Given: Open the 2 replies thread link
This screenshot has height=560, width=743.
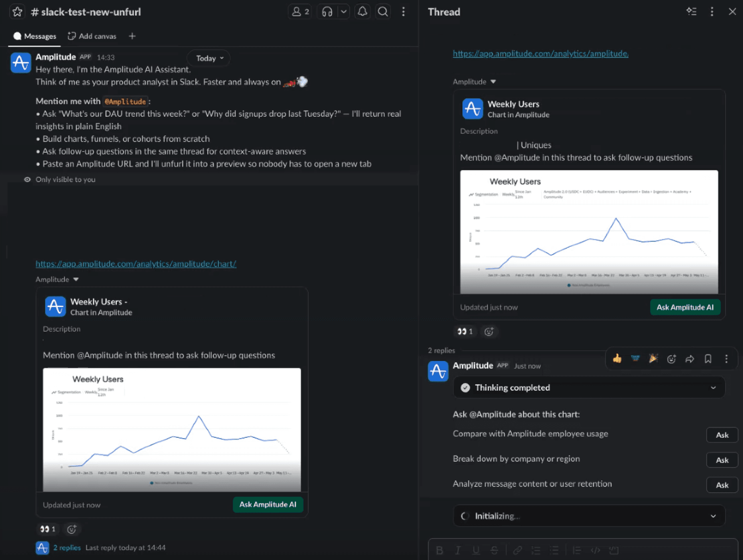Looking at the screenshot, I should (x=67, y=548).
